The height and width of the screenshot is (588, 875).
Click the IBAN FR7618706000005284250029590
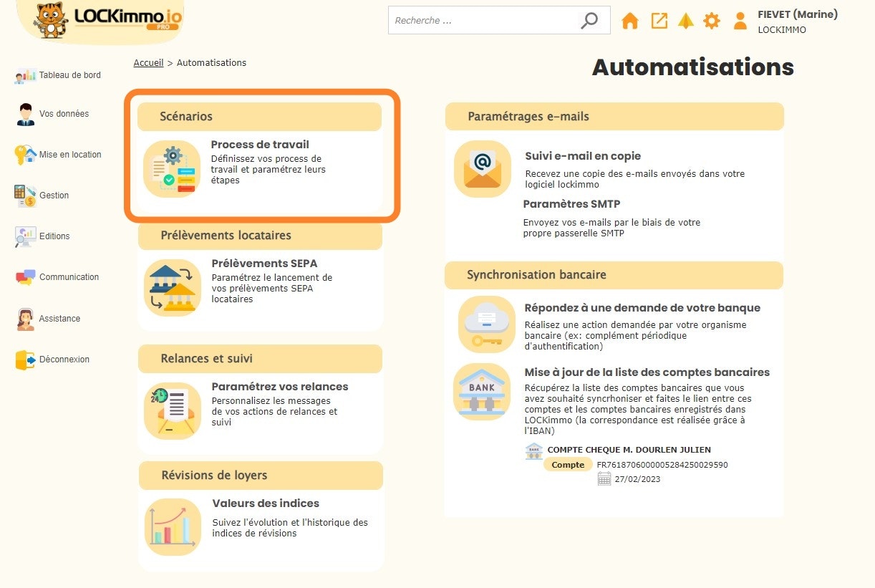662,465
